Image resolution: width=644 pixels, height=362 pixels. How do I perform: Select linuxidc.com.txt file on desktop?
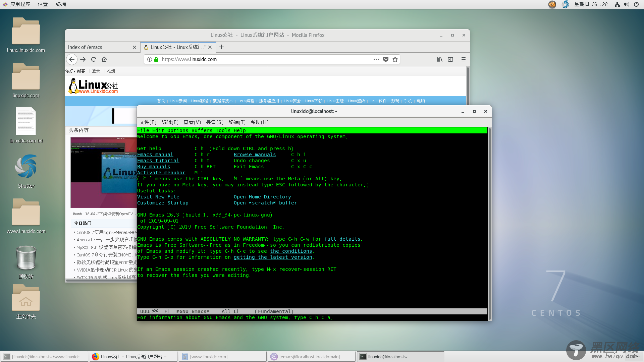(x=26, y=125)
